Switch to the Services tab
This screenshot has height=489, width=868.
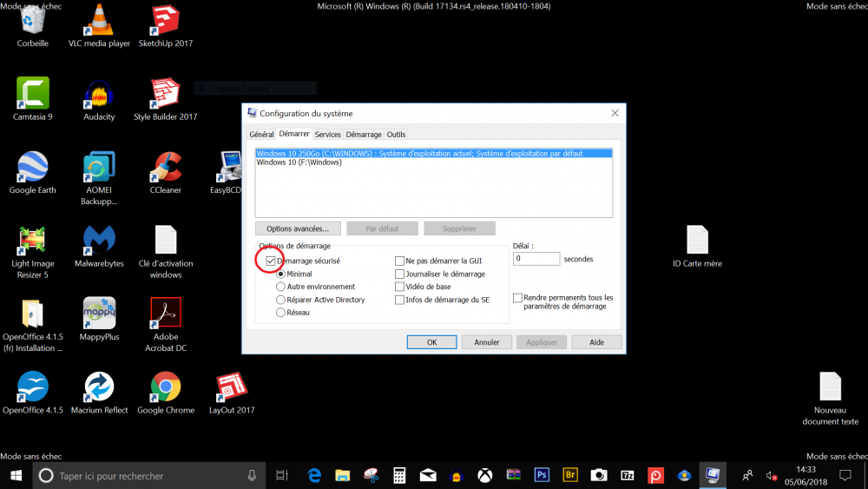[x=327, y=135]
